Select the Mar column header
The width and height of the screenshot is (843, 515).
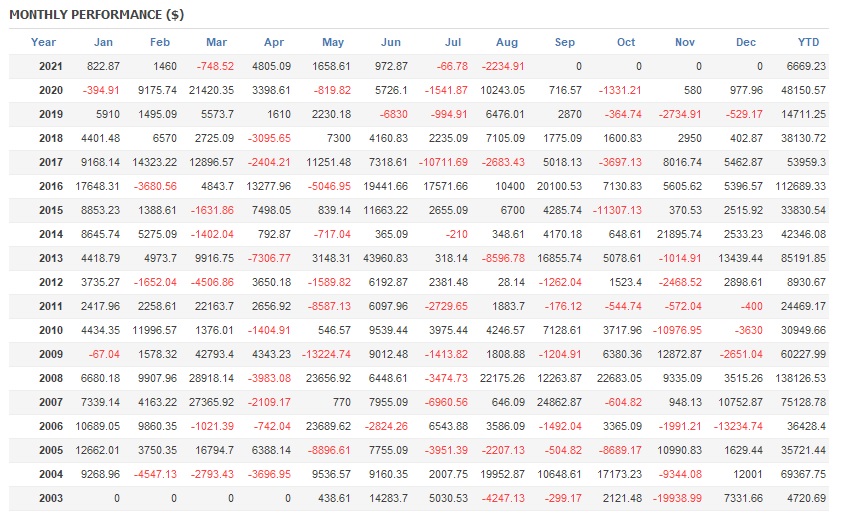click(216, 42)
